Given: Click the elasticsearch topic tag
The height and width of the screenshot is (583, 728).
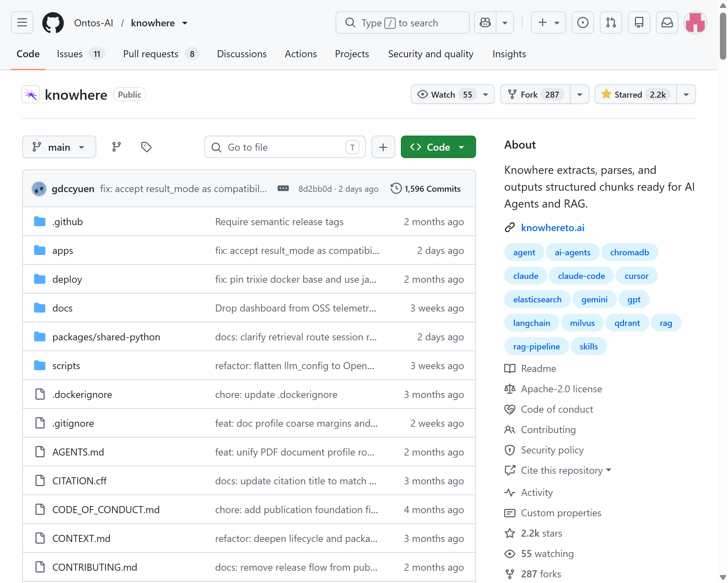Looking at the screenshot, I should [537, 299].
